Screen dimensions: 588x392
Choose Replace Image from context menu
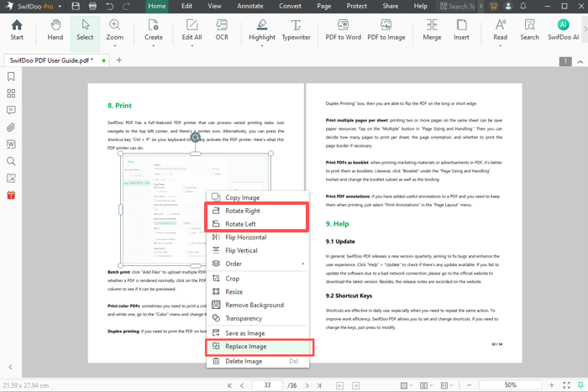[x=259, y=347]
